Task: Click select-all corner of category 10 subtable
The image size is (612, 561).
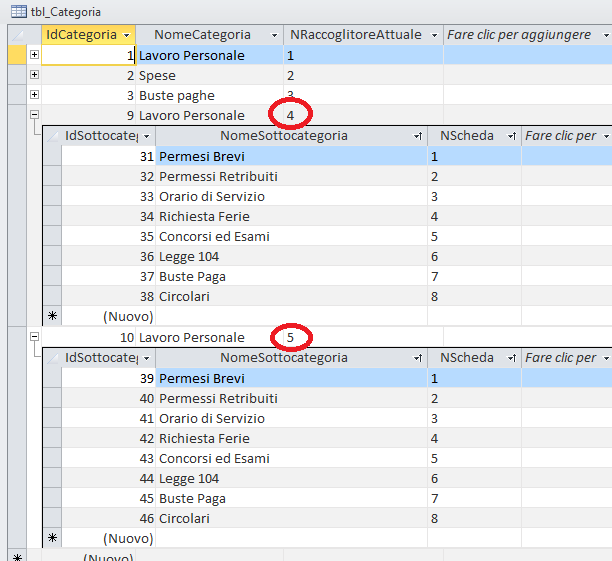Action: click(x=52, y=358)
